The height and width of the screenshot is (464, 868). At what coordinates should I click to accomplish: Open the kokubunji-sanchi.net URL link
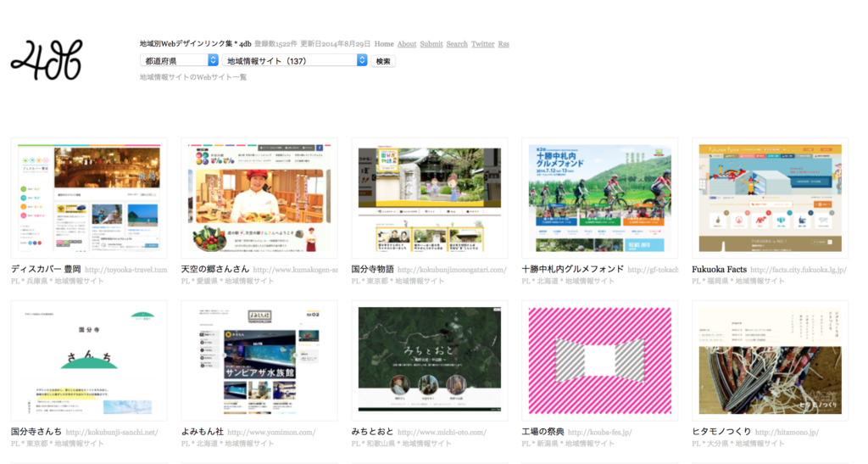[112, 433]
